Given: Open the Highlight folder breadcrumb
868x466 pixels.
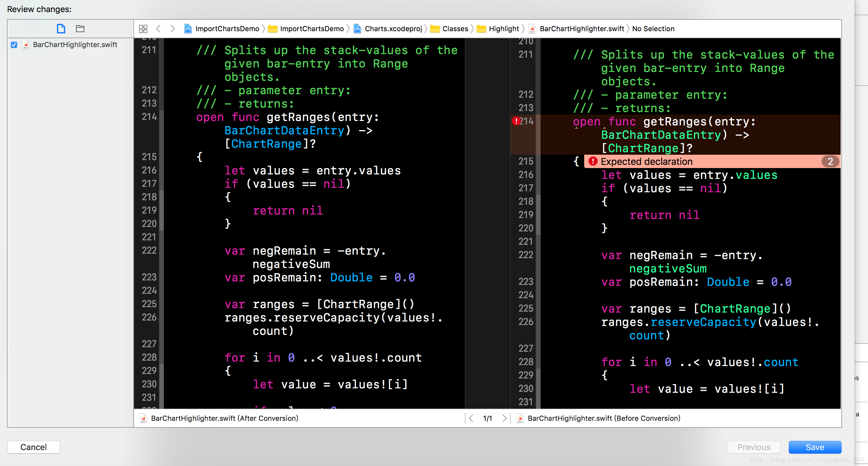Looking at the screenshot, I should (x=498, y=29).
